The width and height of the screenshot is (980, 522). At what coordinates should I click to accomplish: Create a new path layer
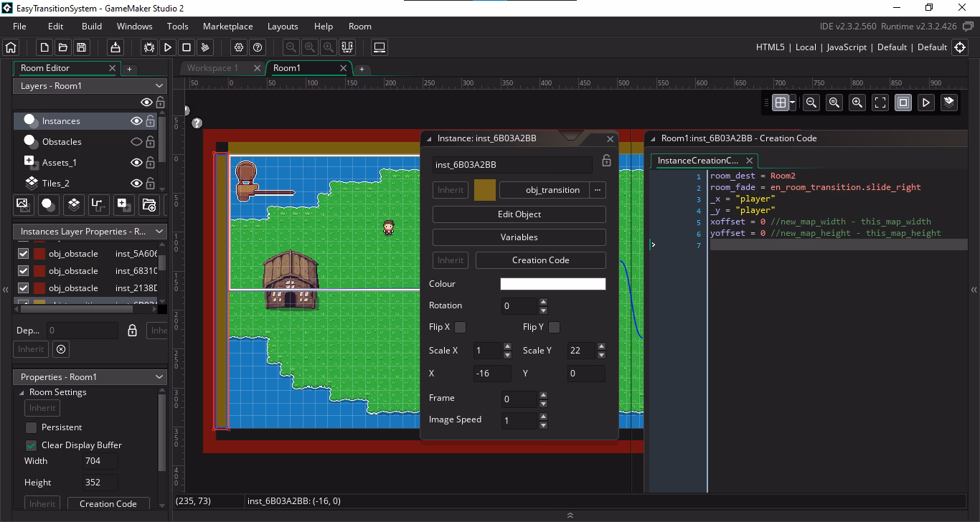[x=98, y=205]
